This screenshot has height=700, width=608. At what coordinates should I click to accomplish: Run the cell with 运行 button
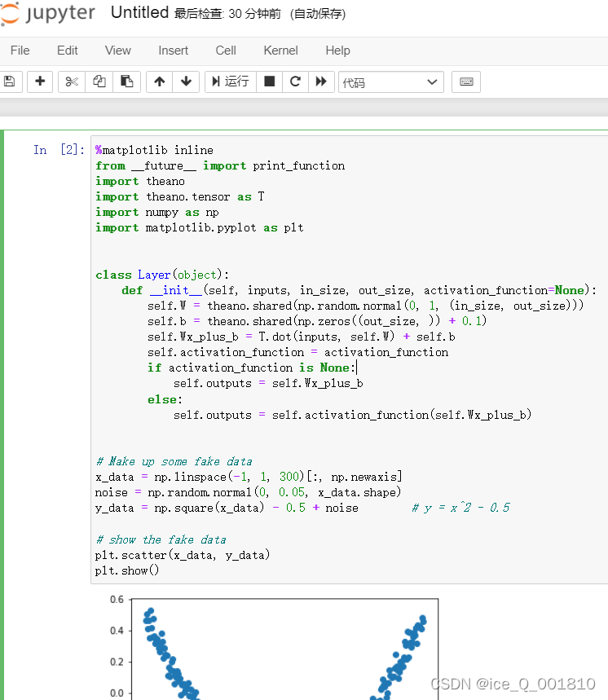click(x=231, y=81)
